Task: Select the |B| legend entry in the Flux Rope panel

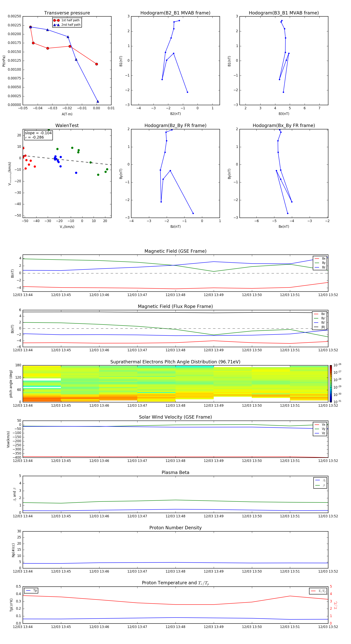Action: (320, 327)
